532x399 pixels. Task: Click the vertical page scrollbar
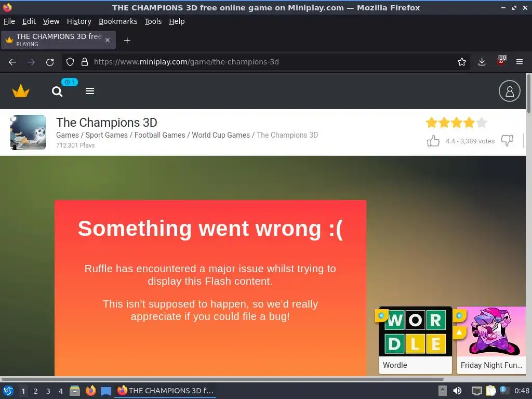click(x=528, y=94)
